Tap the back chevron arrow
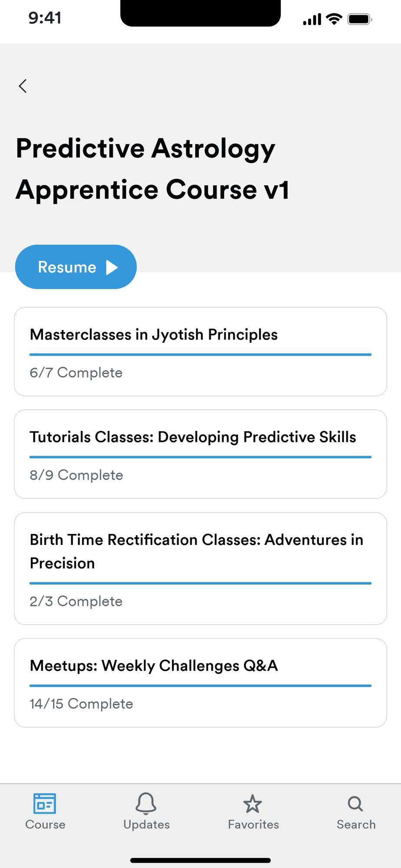 tap(23, 86)
